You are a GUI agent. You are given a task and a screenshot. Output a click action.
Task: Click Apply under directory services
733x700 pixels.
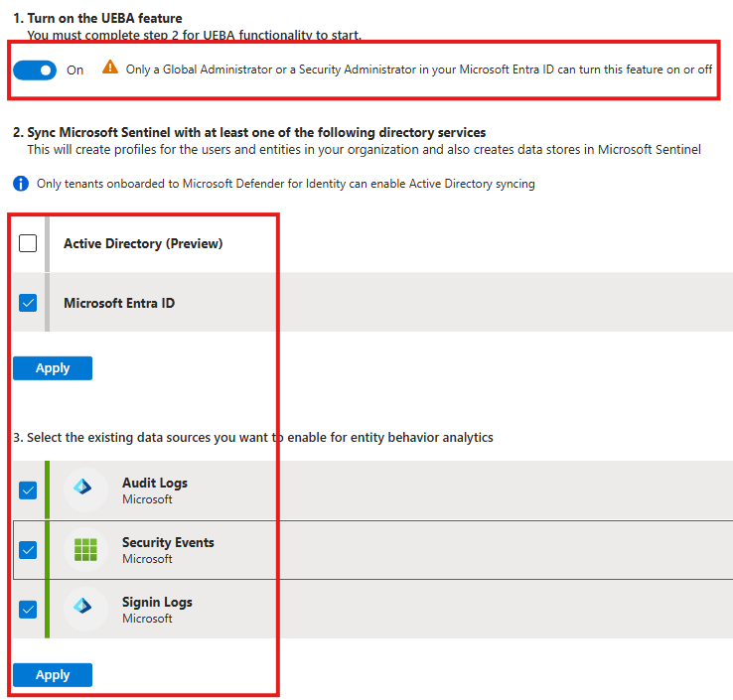point(53,368)
